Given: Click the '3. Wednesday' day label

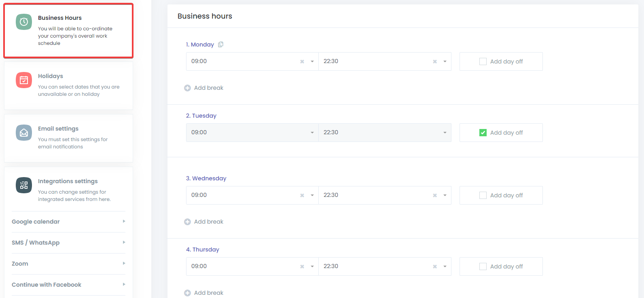Looking at the screenshot, I should tap(206, 178).
